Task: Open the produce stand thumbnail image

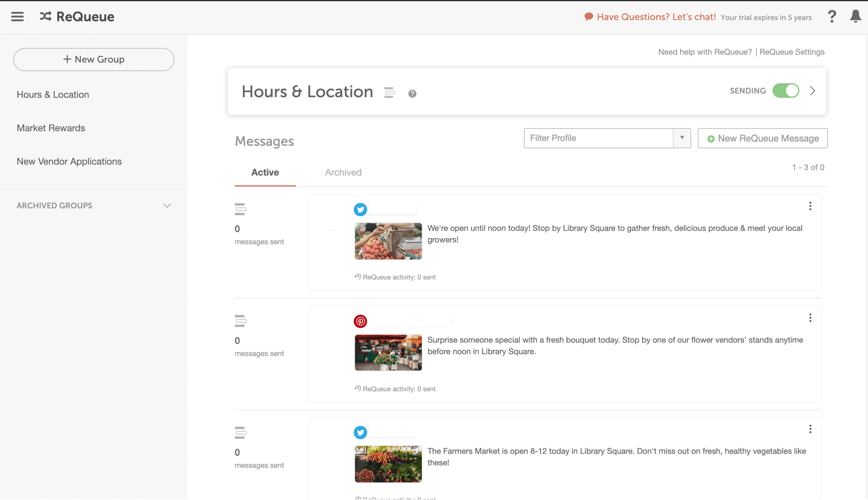Action: pyautogui.click(x=388, y=241)
